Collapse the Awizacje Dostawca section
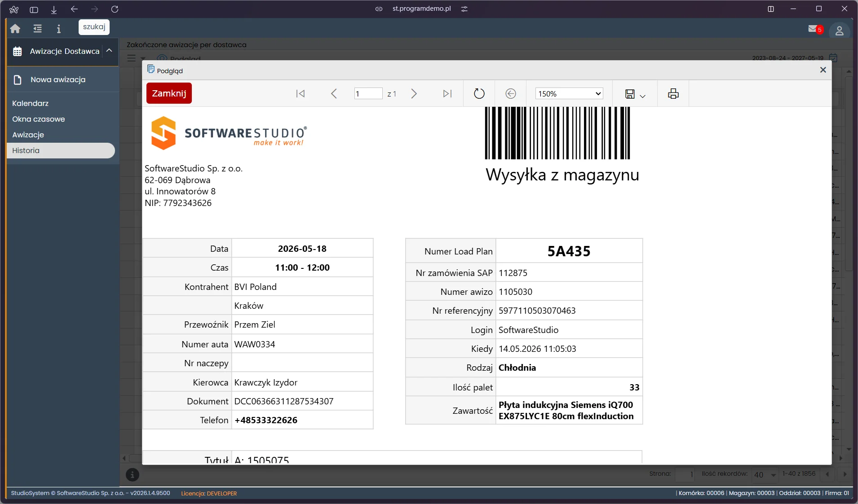The width and height of the screenshot is (858, 504). [109, 51]
